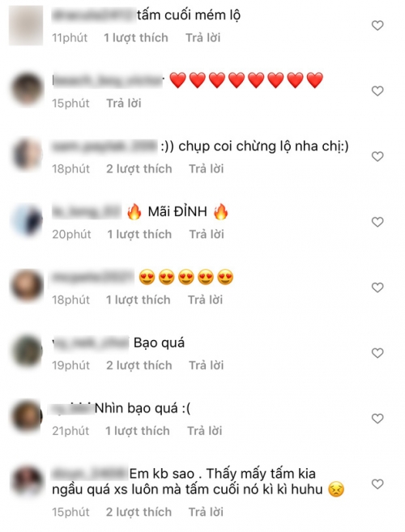View 2 likes on 'Bạo quá' comment

click(139, 365)
